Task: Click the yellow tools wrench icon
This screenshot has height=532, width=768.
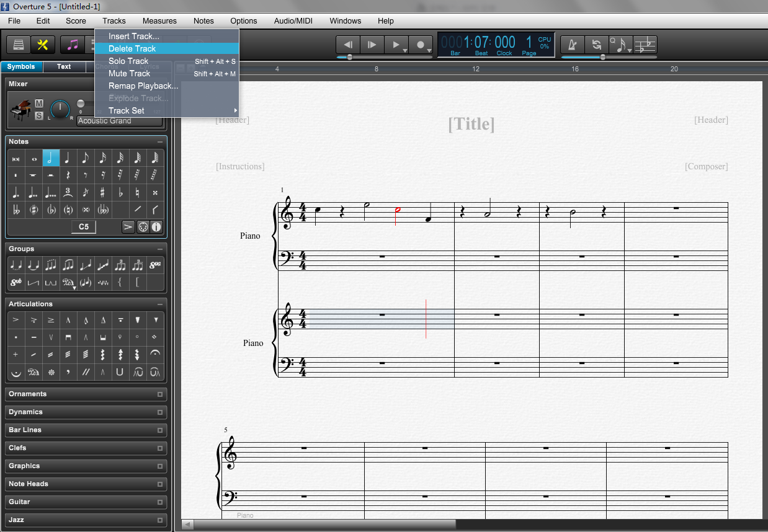Action: click(x=43, y=45)
